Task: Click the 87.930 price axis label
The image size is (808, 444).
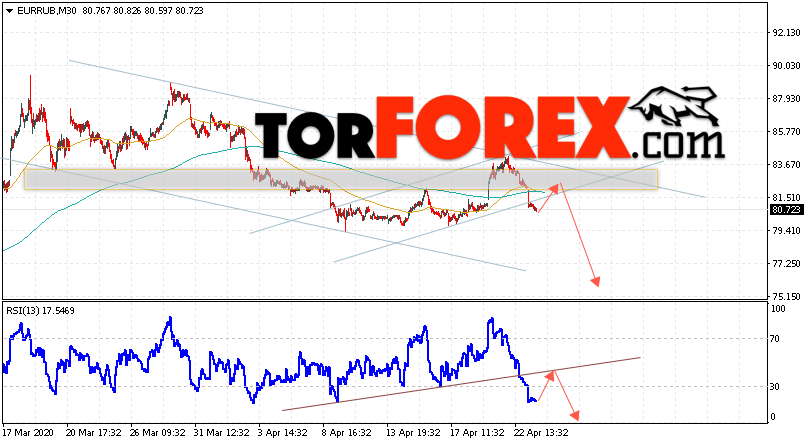Action: [786, 98]
